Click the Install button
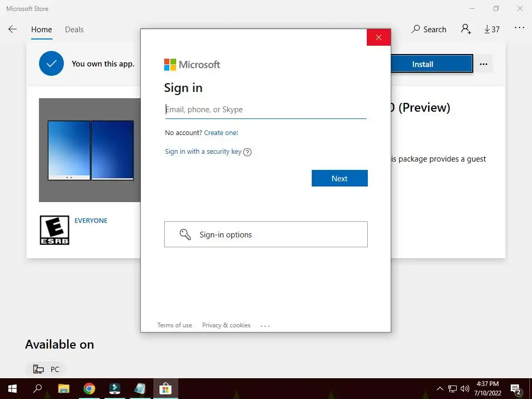The width and height of the screenshot is (532, 399). click(431, 64)
